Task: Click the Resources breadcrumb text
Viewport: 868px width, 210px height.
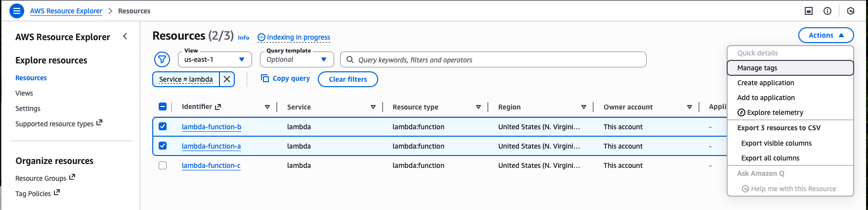Action: point(134,11)
